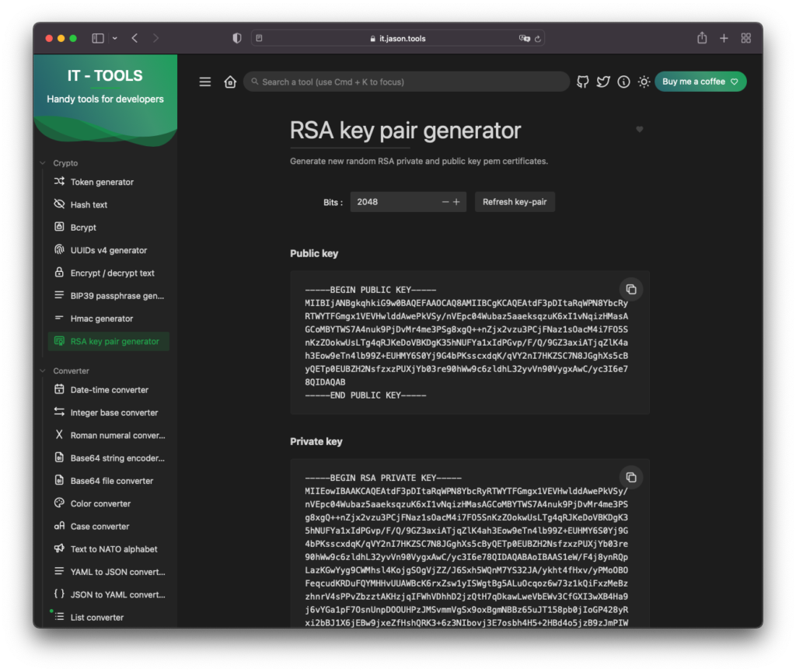Screen dimensions: 796x672
Task: Toggle dark/light mode sun icon
Action: click(x=644, y=82)
